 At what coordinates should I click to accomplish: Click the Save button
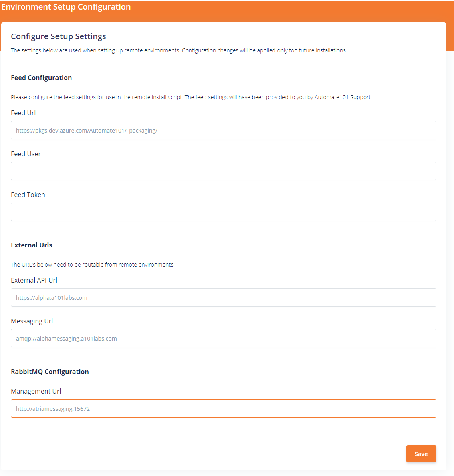[421, 454]
